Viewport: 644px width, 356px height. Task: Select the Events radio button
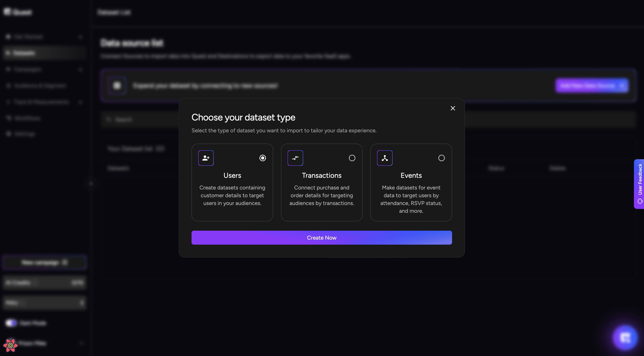pyautogui.click(x=442, y=158)
